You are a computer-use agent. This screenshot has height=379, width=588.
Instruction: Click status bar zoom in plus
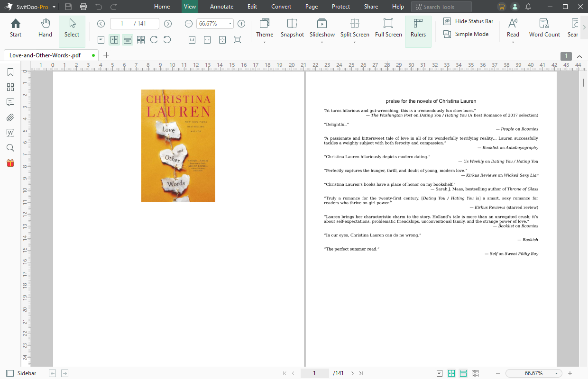pyautogui.click(x=570, y=373)
